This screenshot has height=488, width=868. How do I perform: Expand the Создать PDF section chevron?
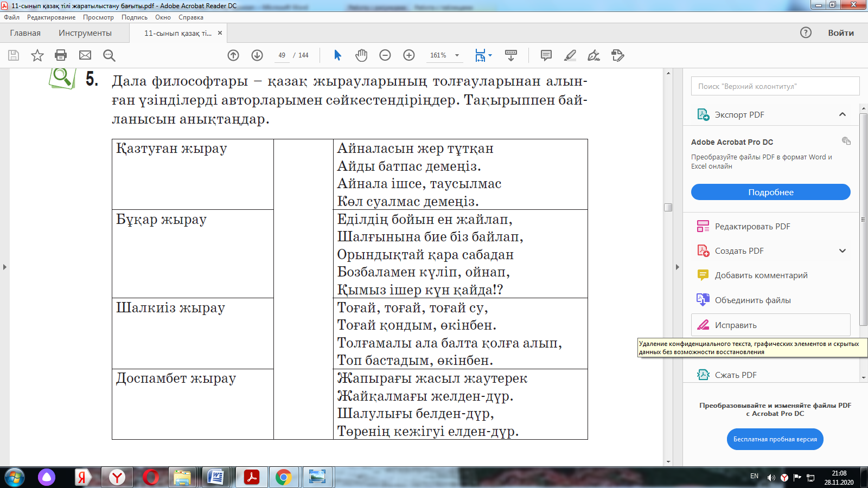tap(843, 251)
